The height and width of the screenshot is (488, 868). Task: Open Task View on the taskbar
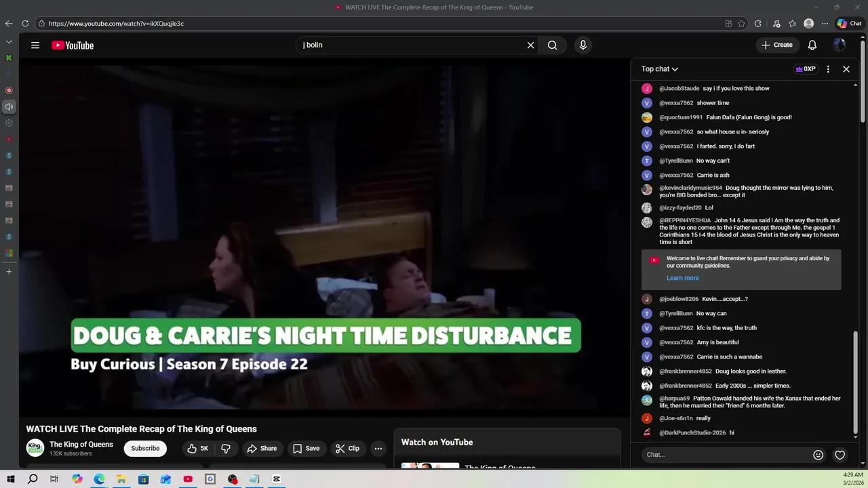(54, 479)
